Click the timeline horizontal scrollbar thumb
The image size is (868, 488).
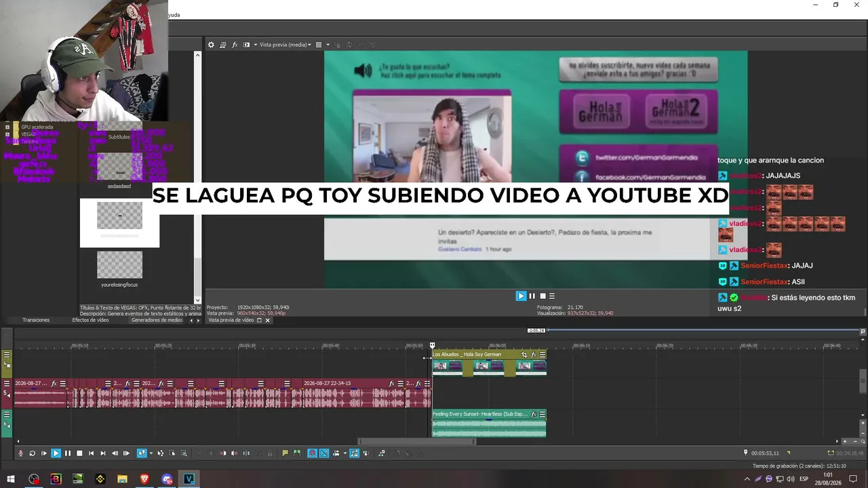[x=417, y=441]
